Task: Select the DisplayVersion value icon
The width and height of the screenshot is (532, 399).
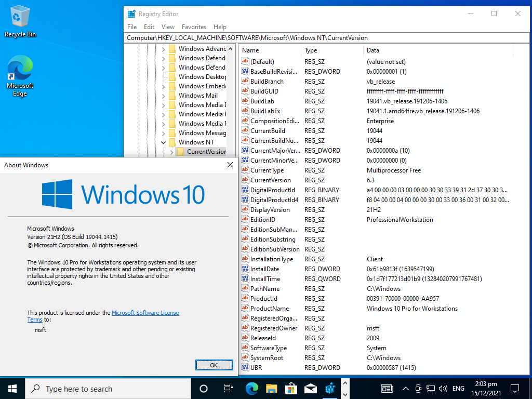Action: point(245,209)
